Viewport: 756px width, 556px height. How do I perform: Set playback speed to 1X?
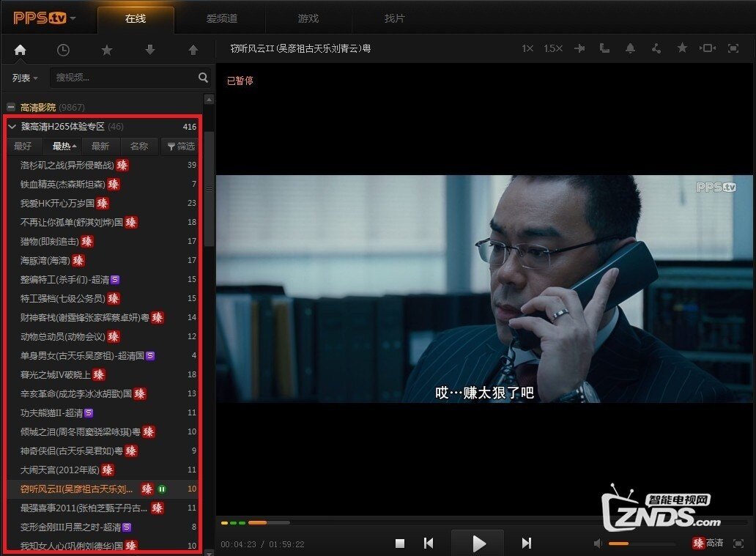[x=527, y=48]
